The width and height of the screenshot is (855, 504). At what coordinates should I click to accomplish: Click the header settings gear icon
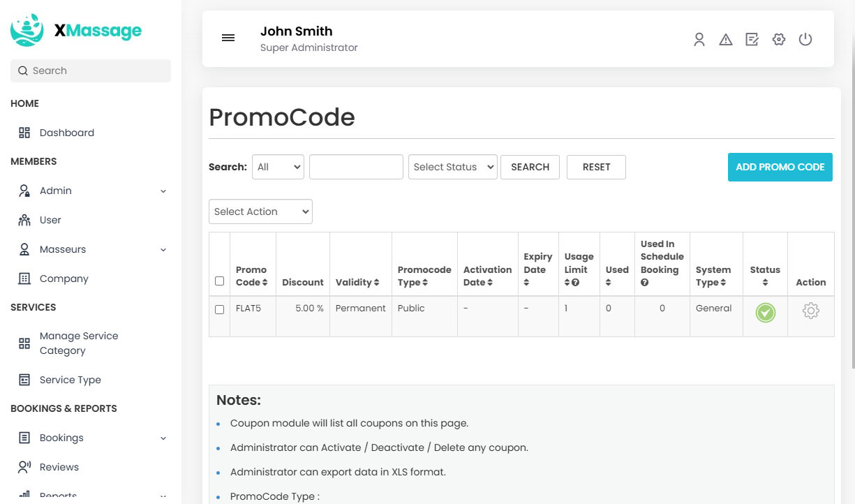[x=779, y=40]
